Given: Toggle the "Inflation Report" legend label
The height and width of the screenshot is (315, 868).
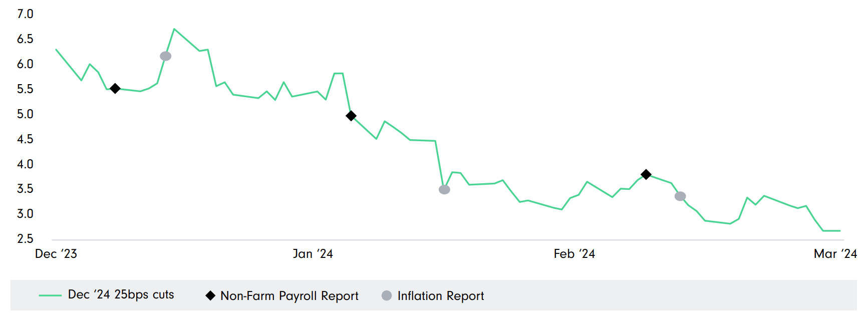Looking at the screenshot, I should [441, 296].
